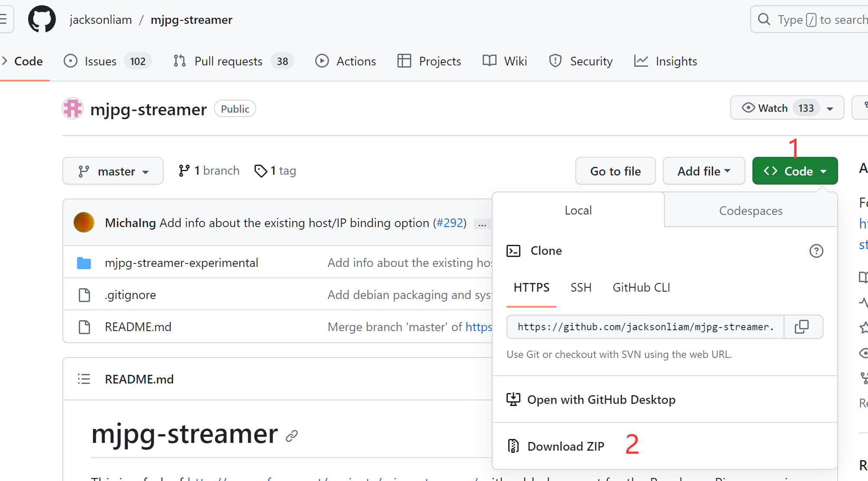Open the Issues tab
The image size is (868, 481).
[107, 61]
